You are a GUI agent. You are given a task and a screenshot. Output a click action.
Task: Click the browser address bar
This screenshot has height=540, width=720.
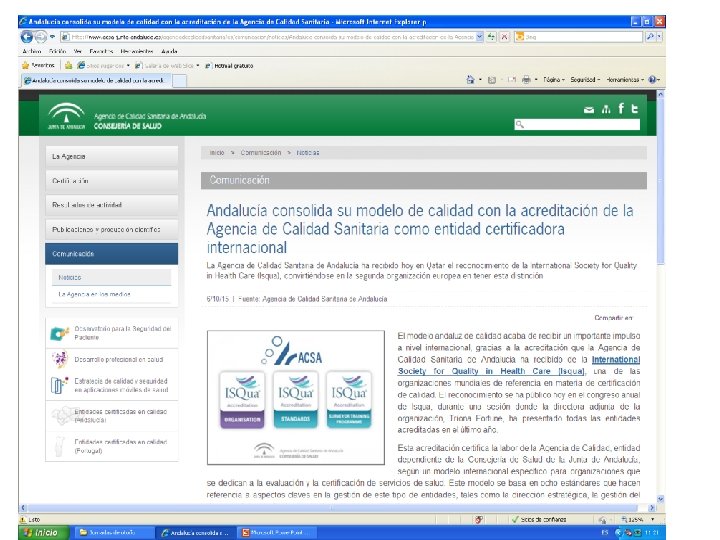pyautogui.click(x=271, y=37)
